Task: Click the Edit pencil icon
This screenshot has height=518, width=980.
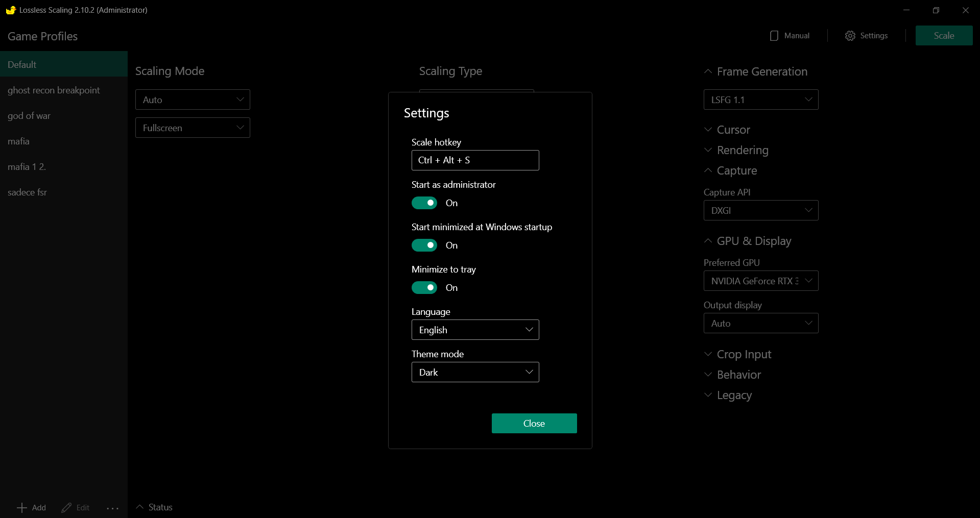Action: point(66,508)
